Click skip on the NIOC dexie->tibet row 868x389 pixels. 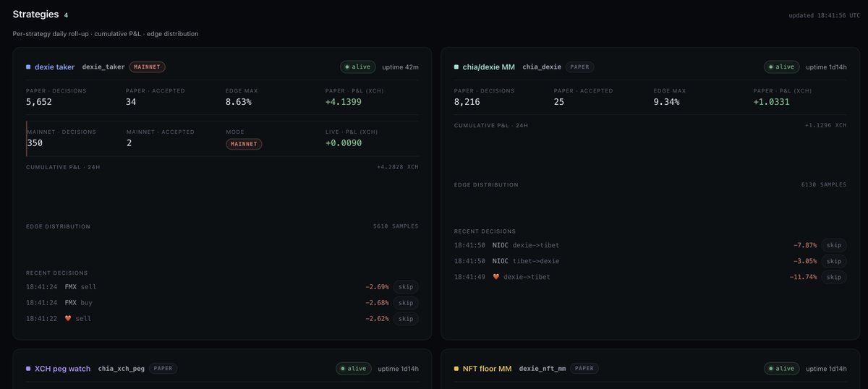point(834,245)
